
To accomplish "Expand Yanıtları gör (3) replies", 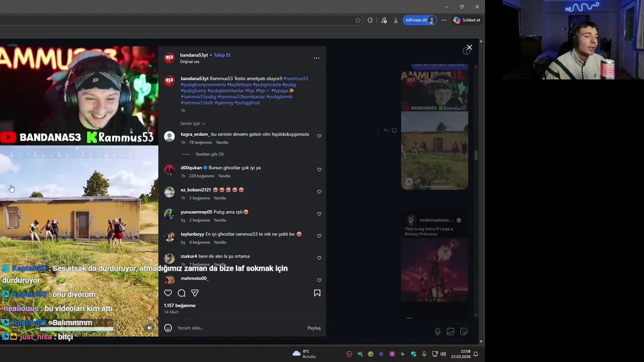I will (209, 154).
